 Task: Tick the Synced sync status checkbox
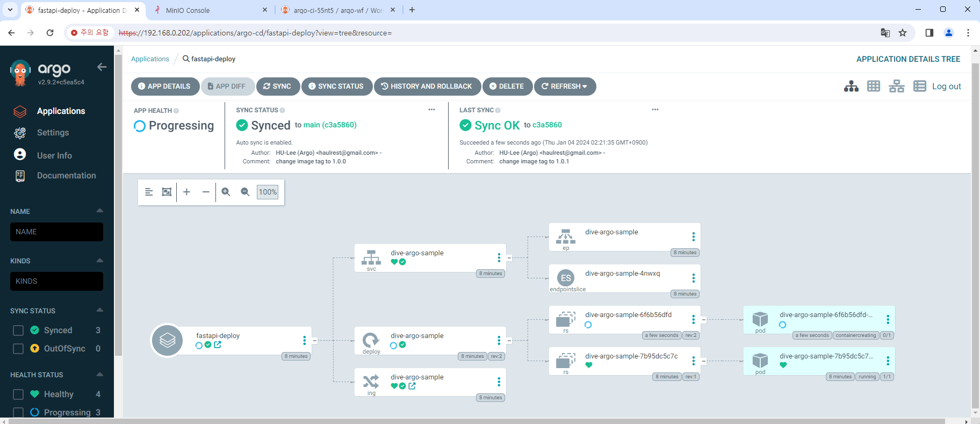tap(18, 330)
